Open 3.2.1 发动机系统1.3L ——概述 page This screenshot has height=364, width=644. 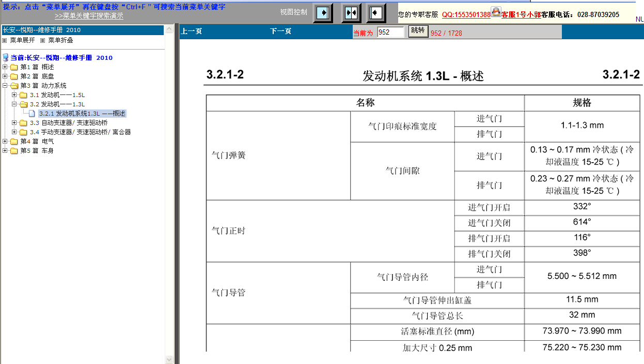point(82,114)
